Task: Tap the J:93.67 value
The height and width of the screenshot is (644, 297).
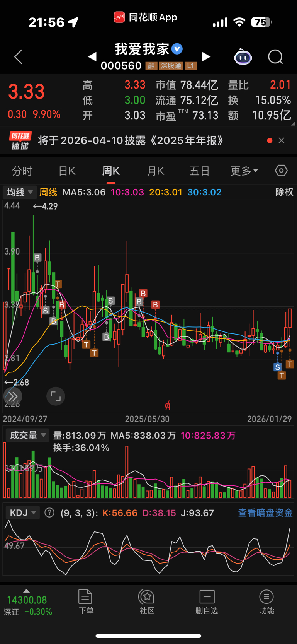Action: click(x=197, y=513)
